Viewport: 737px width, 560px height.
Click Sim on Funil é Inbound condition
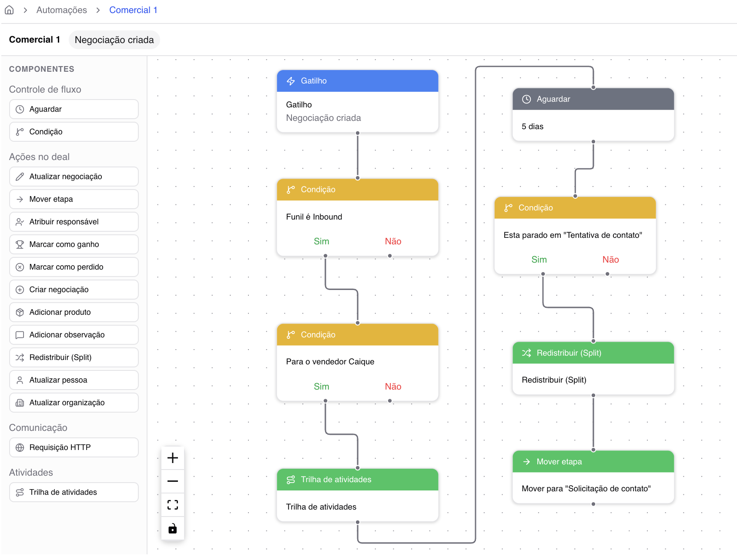click(x=321, y=241)
